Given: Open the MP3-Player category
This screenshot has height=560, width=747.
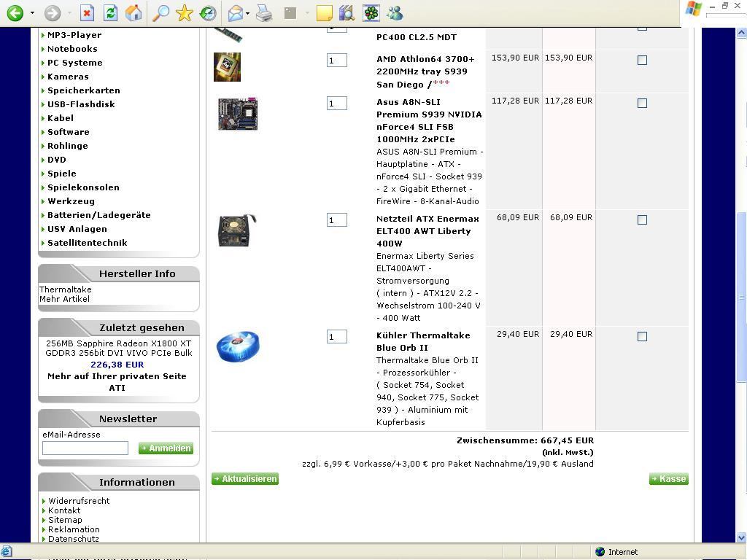Looking at the screenshot, I should [x=74, y=35].
